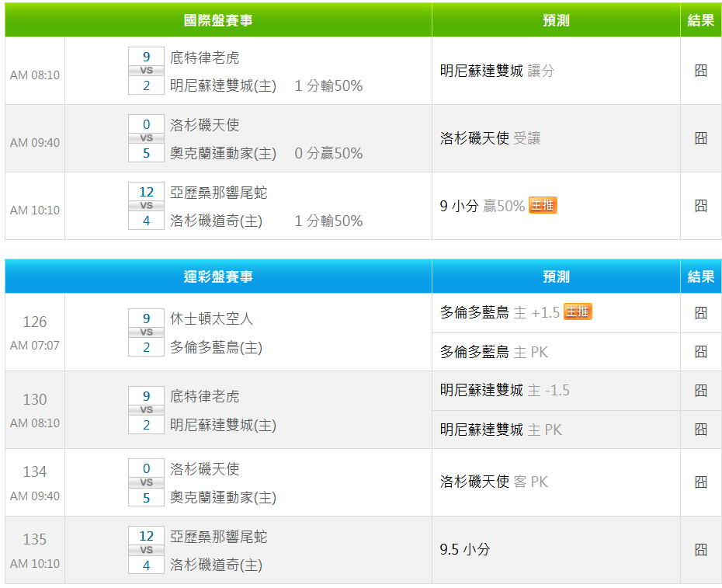Viewport: 722px width, 588px height.
Task: Click the 明尼蘇達雙城 主 PK prediction
Action: [x=501, y=430]
